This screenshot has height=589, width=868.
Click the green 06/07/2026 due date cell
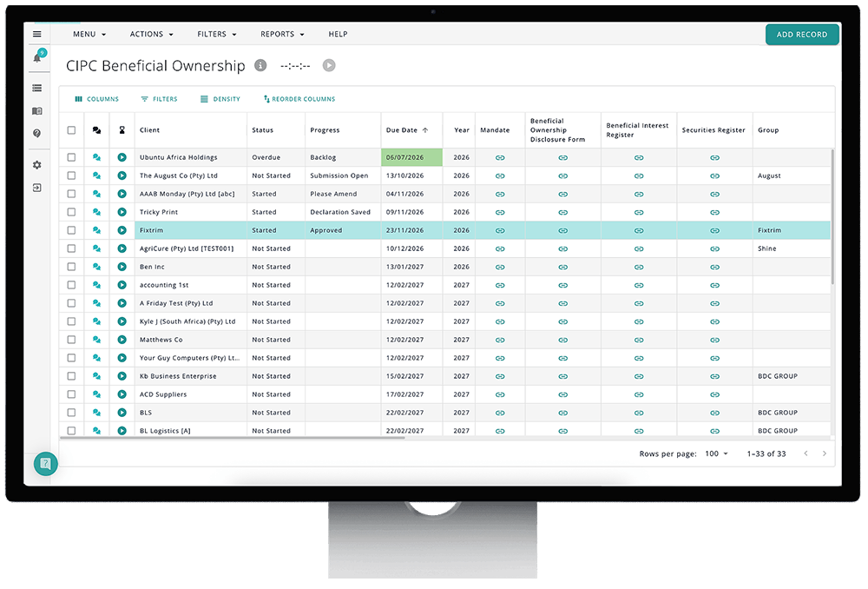411,157
